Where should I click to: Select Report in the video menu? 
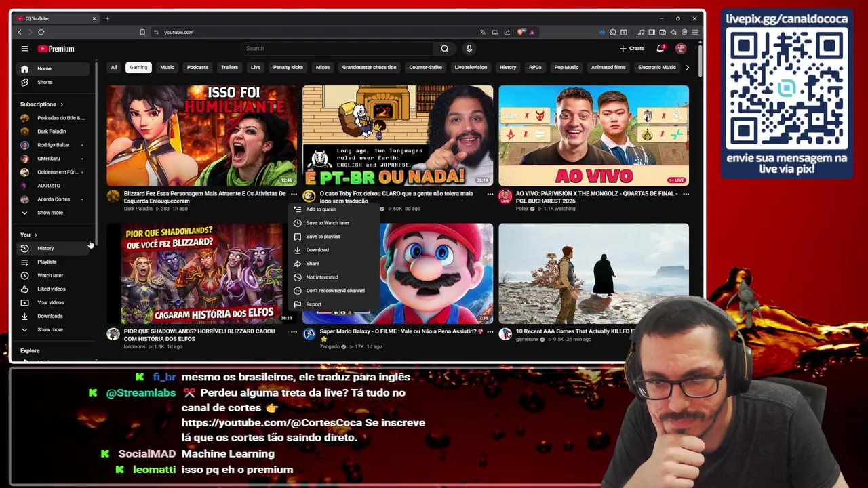tap(332, 304)
